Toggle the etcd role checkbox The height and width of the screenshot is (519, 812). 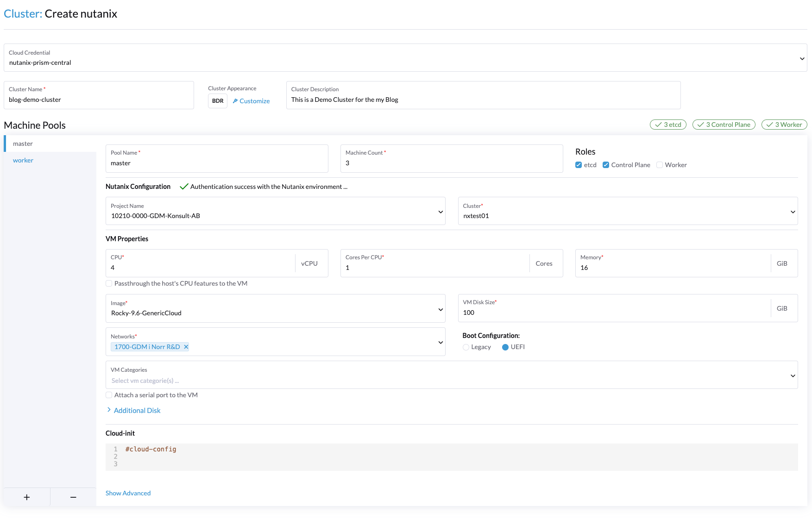point(579,165)
